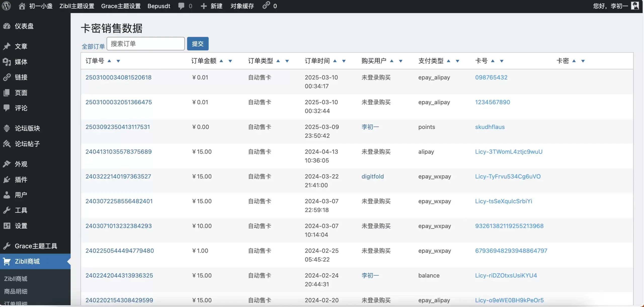Viewport: 644px width, 307px height.
Task: Sort 卡密 column descending
Action: [x=583, y=61]
